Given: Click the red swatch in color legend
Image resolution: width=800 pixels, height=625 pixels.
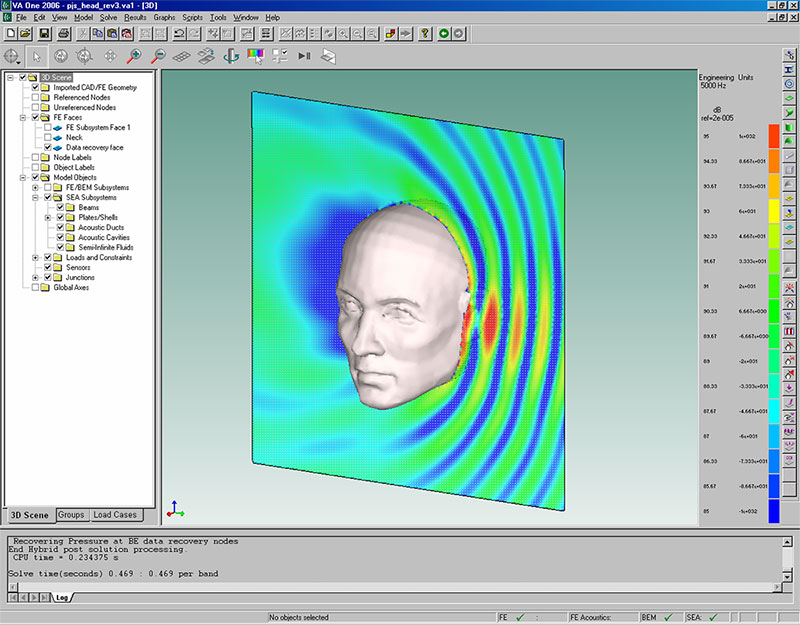Looking at the screenshot, I should click(774, 136).
